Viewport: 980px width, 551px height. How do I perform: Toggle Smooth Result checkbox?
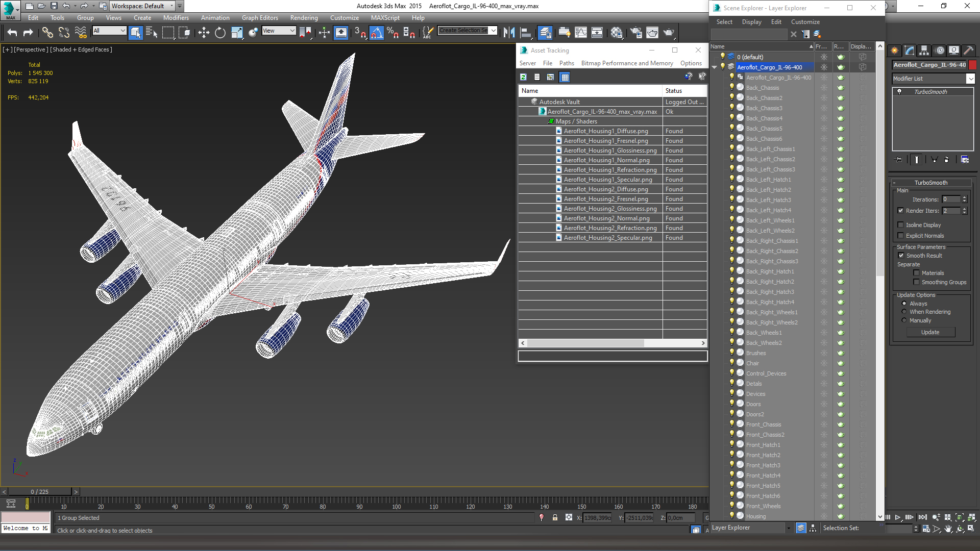pos(901,256)
